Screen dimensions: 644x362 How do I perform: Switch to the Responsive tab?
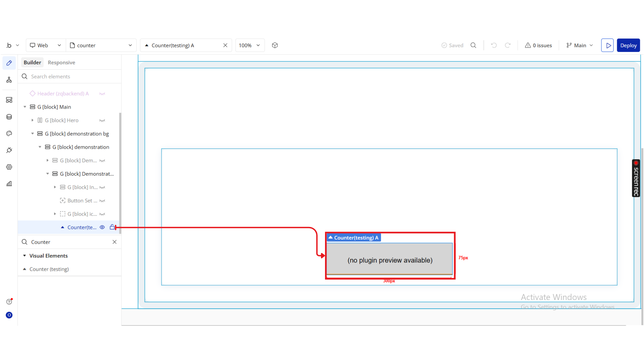coord(61,62)
